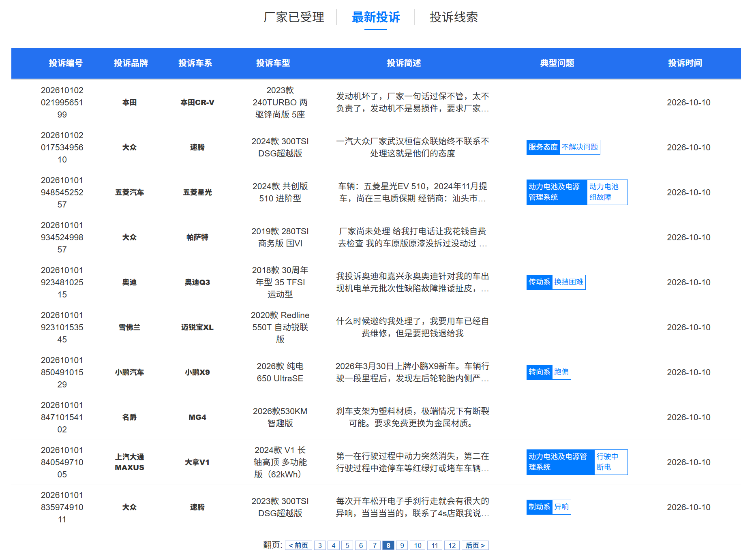This screenshot has height=556, width=756.
Task: Jump to page 11
Action: 435,545
